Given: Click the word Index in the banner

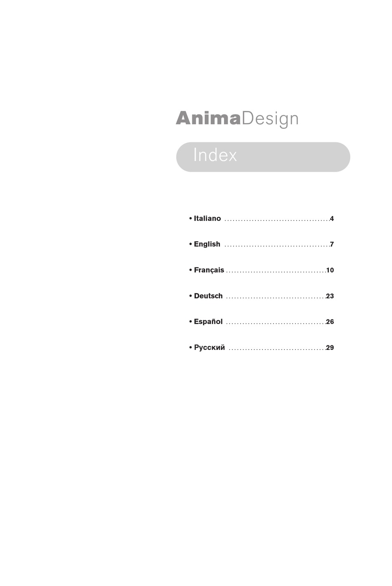Looking at the screenshot, I should 215,155.
